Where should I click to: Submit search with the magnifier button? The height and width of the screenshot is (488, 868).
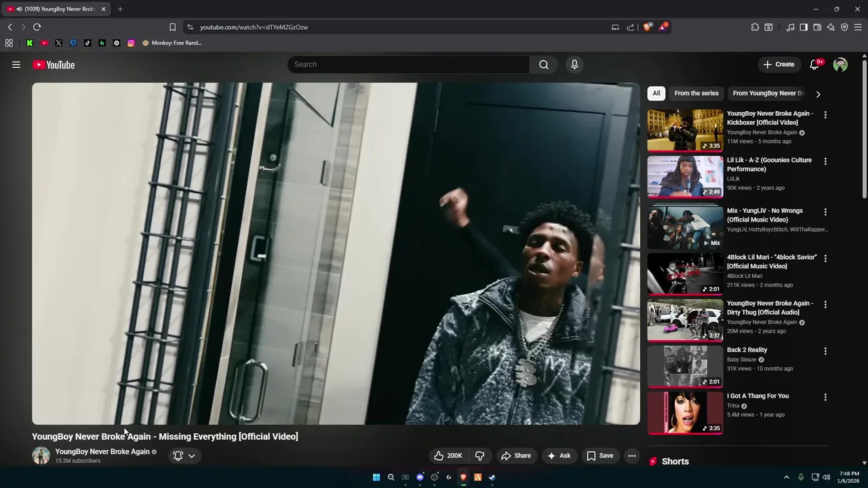543,64
